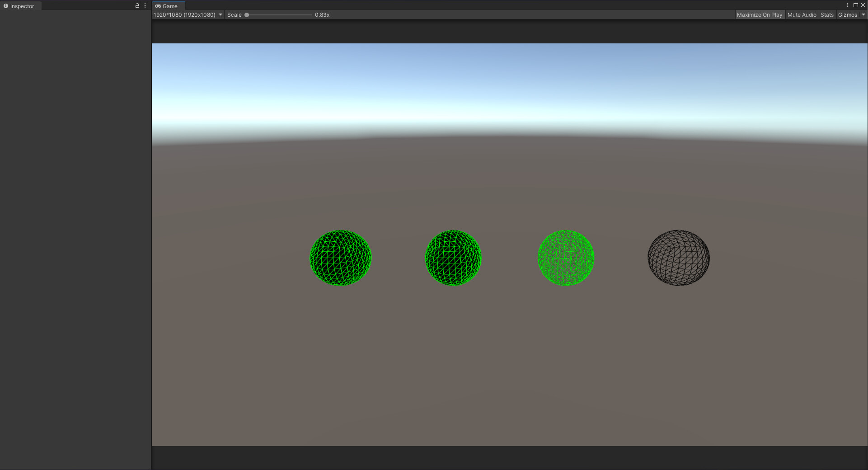Toggle Gizmos in Game view

847,15
